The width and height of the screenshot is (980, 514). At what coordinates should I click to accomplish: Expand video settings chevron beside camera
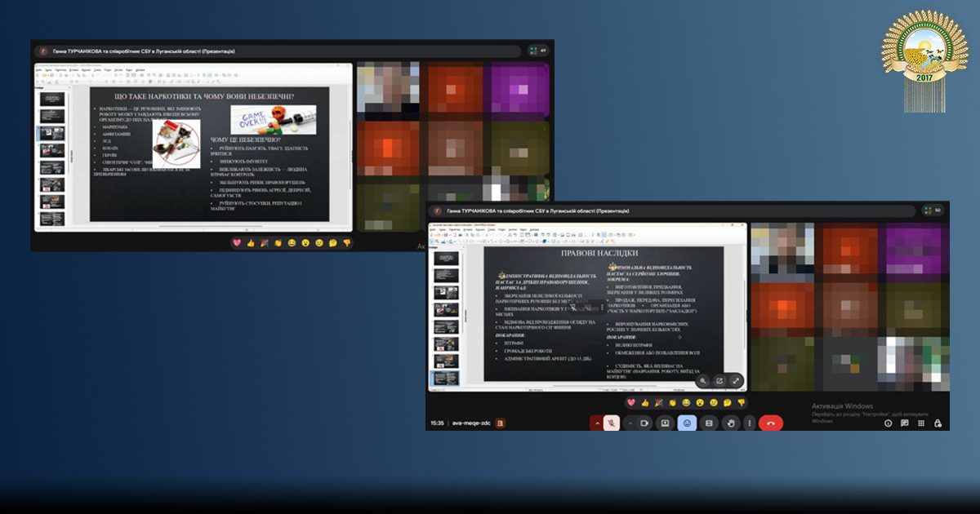click(629, 423)
